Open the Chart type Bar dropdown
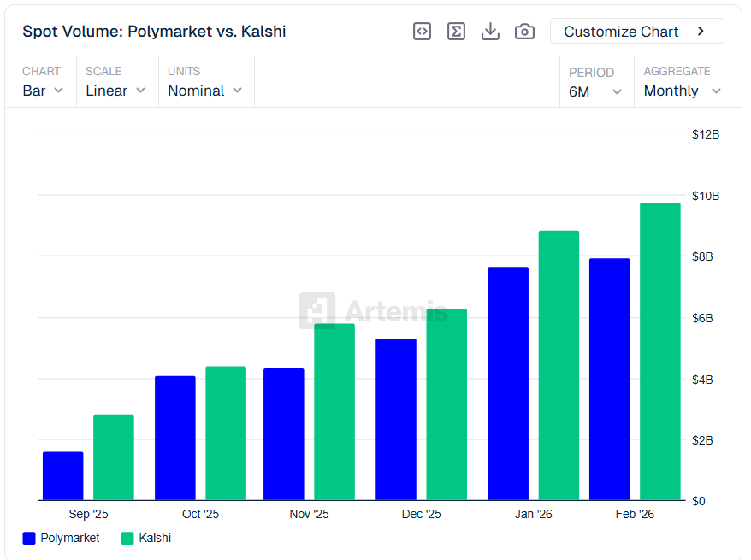Screen dimensions: 751x560 [x=43, y=91]
